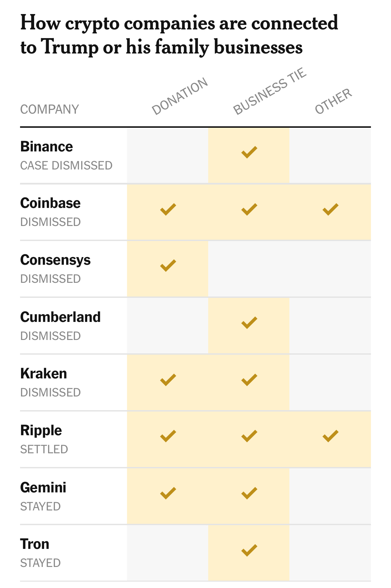Click Binance's Business Tie checkmark
The height and width of the screenshot is (588, 391).
coord(249,152)
